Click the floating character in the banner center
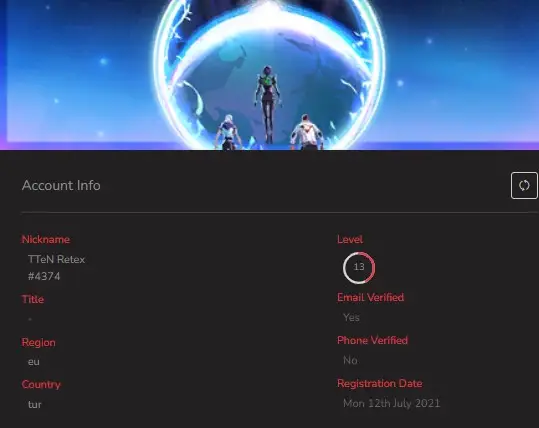Screen dimensions: 539x428 tap(268, 103)
